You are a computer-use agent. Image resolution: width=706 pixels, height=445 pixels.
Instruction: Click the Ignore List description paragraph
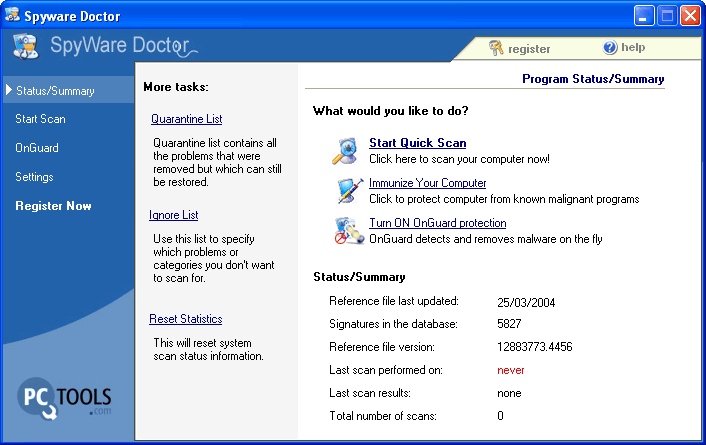coord(213,259)
